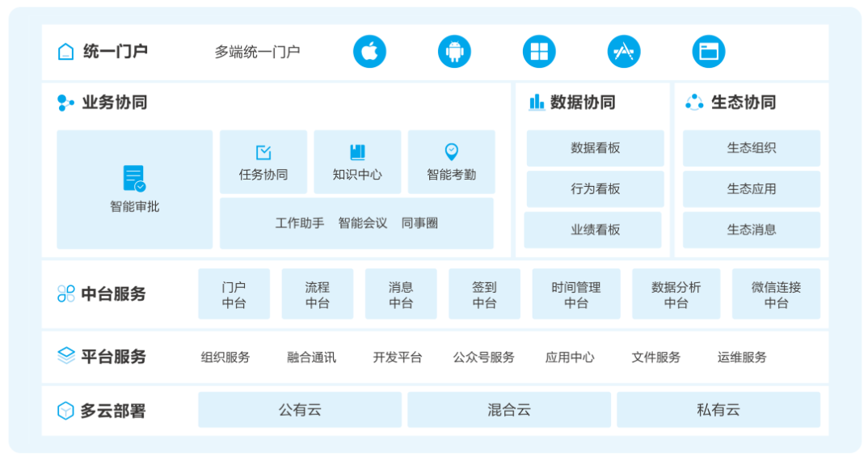Viewport: 868px width, 461px height.
Task: Click the 微信连接中台 tile
Action: tap(776, 294)
